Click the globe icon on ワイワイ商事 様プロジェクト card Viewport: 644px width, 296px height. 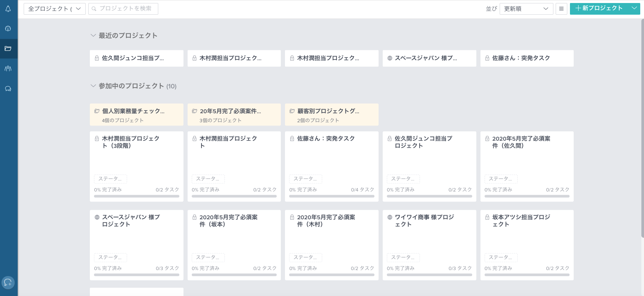pyautogui.click(x=390, y=217)
